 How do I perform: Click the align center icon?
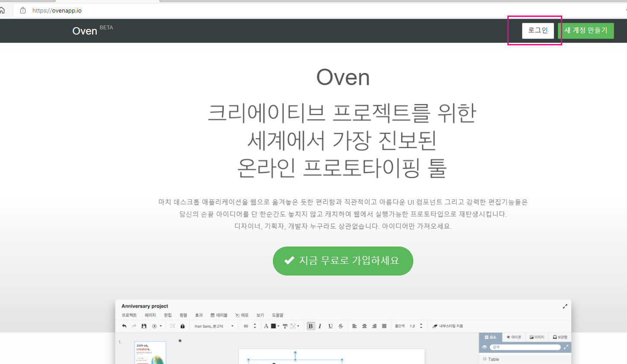[x=364, y=326]
